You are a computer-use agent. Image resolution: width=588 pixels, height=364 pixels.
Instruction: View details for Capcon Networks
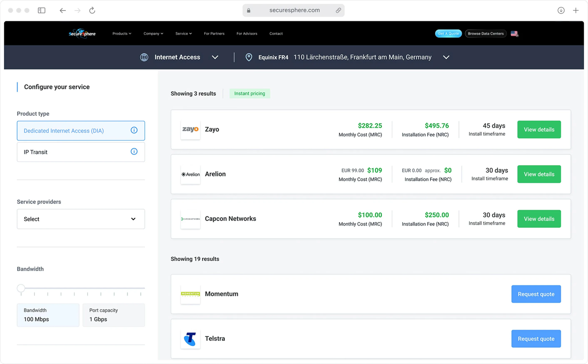pyautogui.click(x=539, y=219)
